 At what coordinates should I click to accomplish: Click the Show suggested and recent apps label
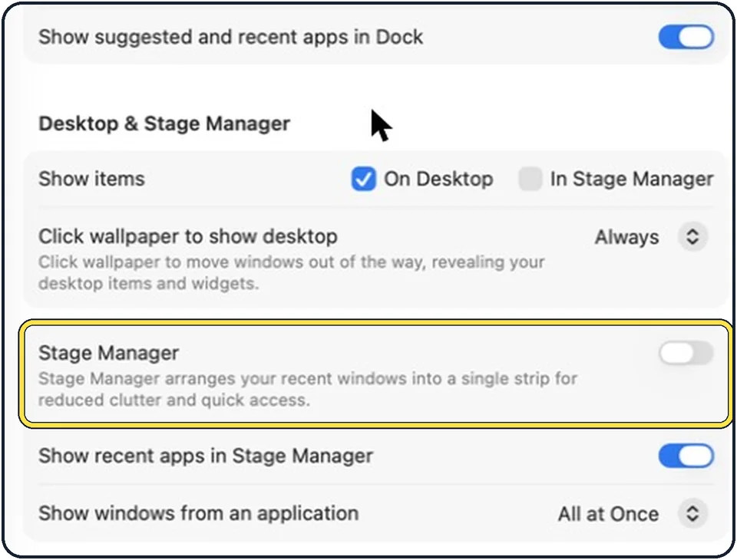[x=231, y=37]
